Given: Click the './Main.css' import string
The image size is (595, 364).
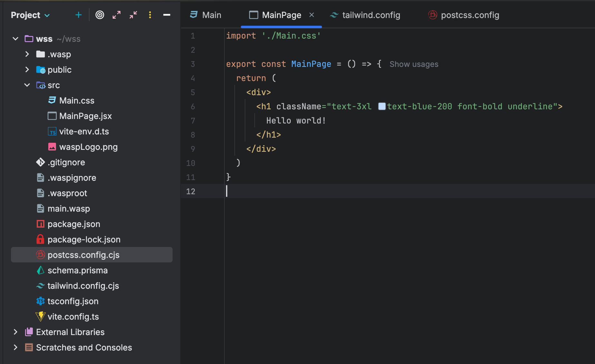Looking at the screenshot, I should (291, 36).
